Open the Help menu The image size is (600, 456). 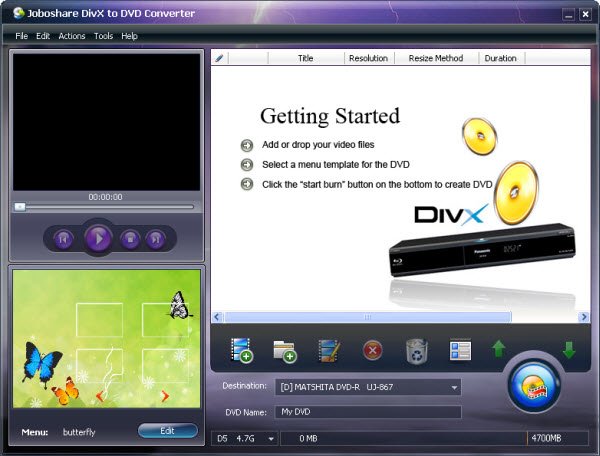(x=129, y=36)
